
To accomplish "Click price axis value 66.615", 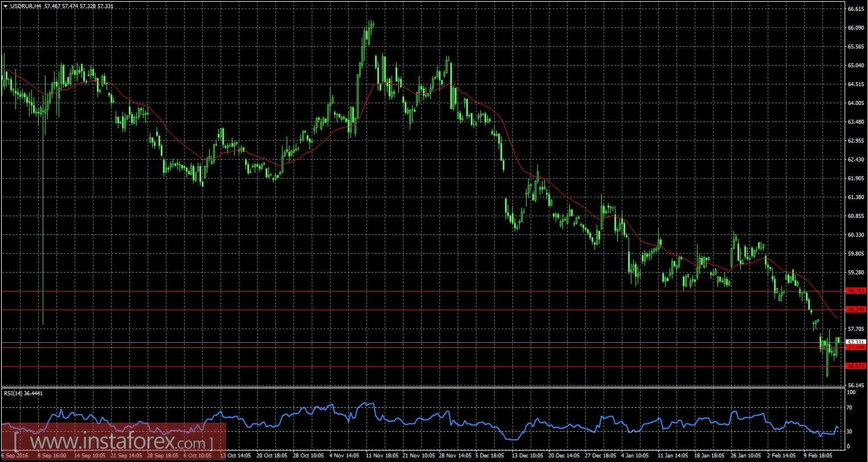I will [857, 9].
